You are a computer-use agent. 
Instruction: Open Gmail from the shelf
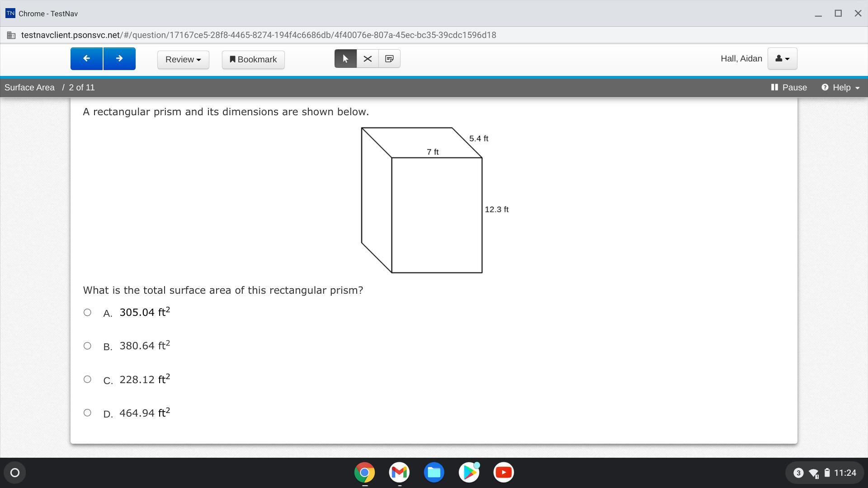pos(399,473)
